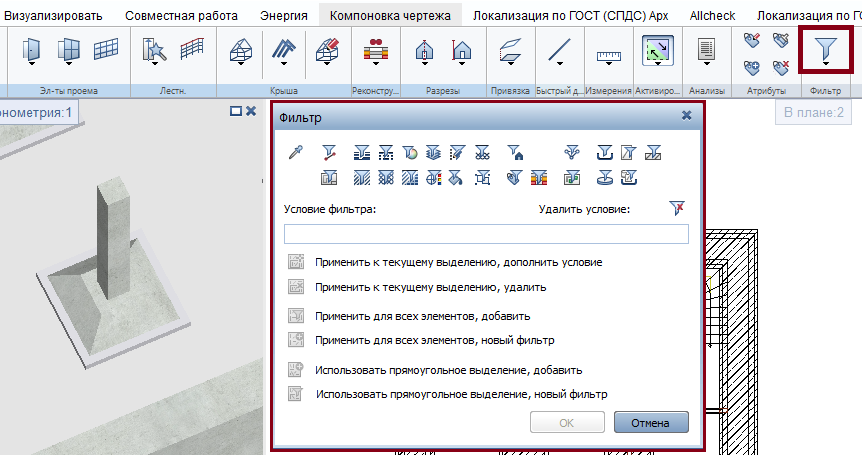Click the funnel with documents in bracket icon
This screenshot has width=862, height=455.
click(629, 177)
